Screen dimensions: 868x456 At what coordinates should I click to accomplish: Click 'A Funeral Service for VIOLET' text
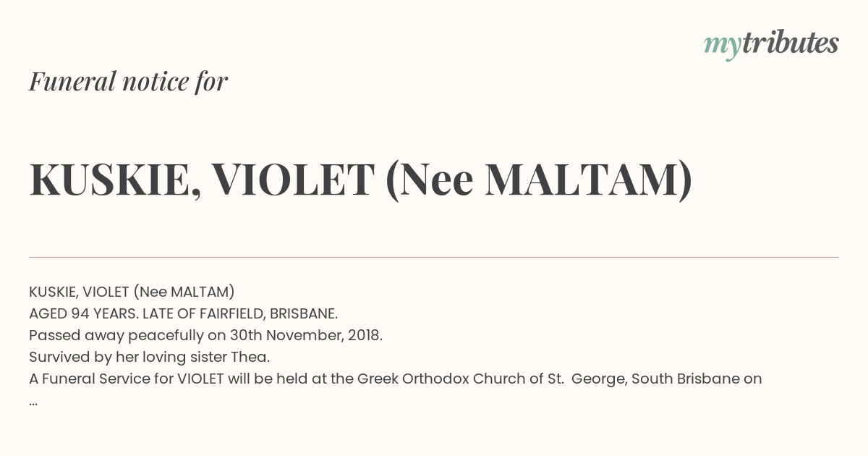[x=127, y=379]
